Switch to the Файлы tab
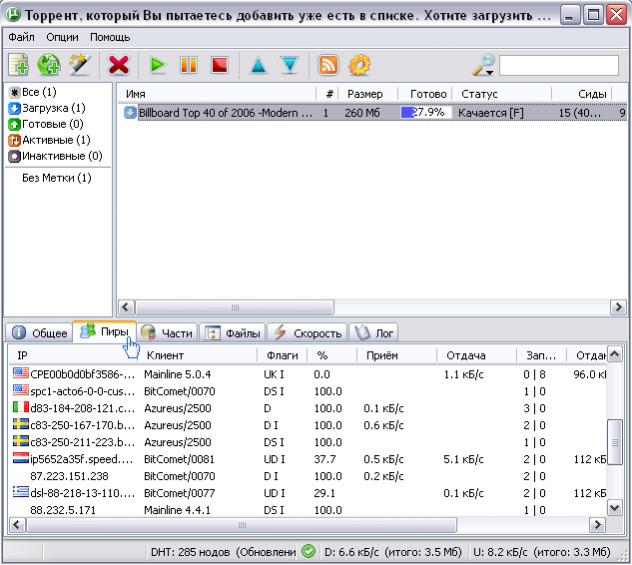The image size is (632, 565). click(x=233, y=333)
